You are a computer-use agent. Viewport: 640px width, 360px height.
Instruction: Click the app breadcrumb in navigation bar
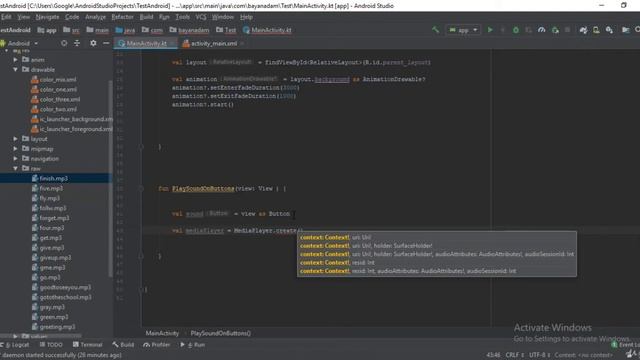click(47, 30)
